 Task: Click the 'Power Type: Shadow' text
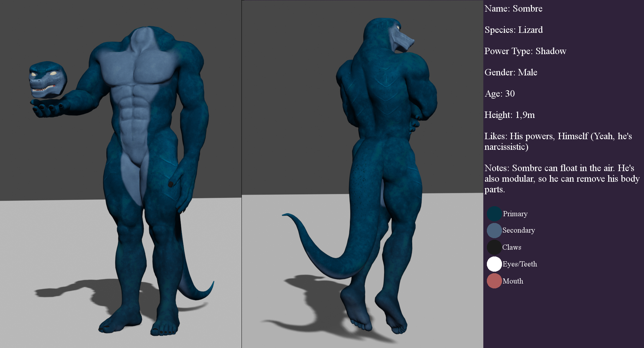[x=525, y=51]
